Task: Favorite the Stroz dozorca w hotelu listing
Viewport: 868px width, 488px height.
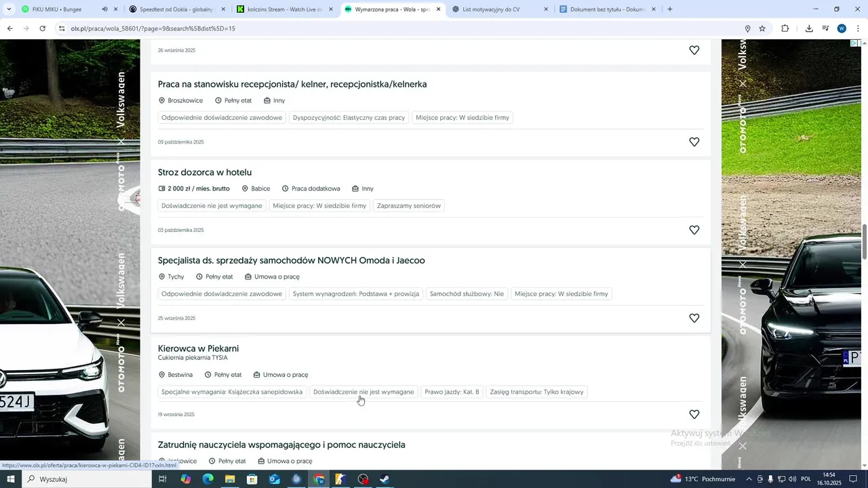Action: tap(694, 230)
